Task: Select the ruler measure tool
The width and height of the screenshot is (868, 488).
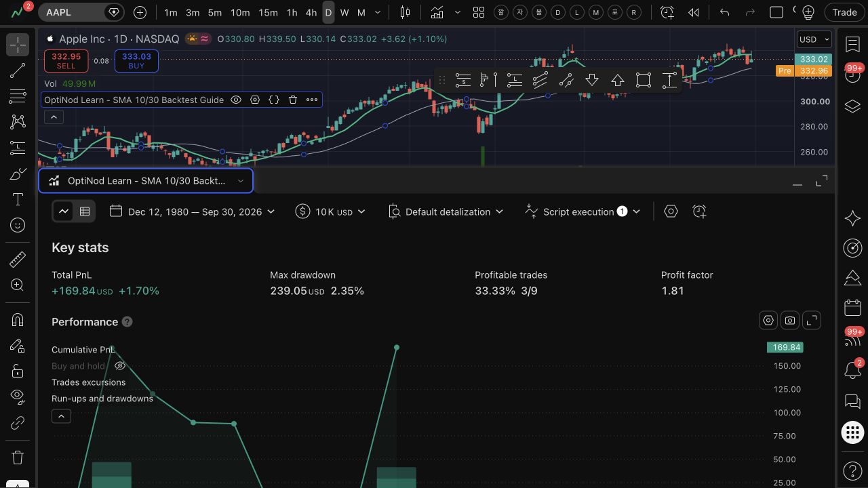Action: 18,260
